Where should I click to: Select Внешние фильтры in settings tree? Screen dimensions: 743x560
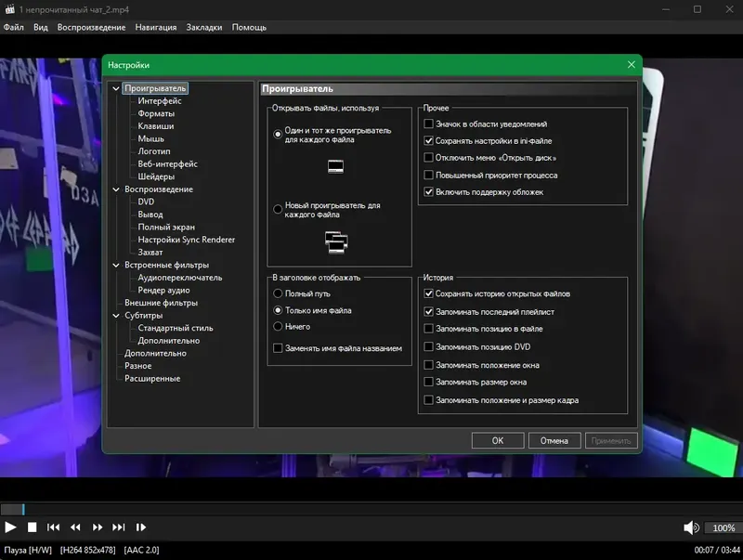[x=161, y=303]
